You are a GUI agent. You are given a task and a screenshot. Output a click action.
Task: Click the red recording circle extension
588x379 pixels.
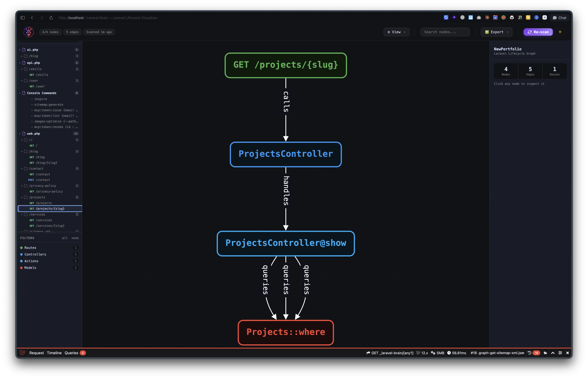(x=504, y=17)
